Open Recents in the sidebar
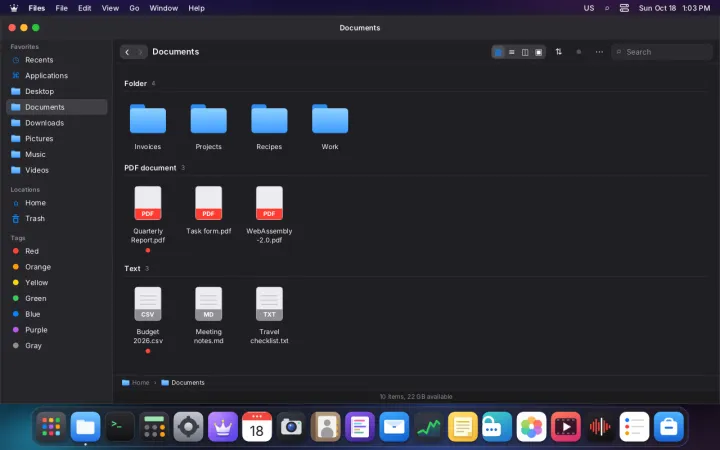 click(x=56, y=60)
